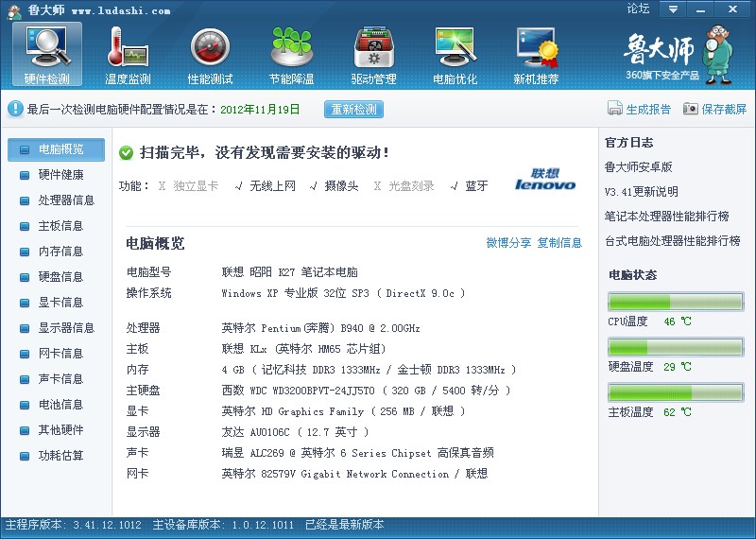Click 主程序版本 3.41.12.1012 in status bar
This screenshot has height=539, width=756.
(74, 525)
